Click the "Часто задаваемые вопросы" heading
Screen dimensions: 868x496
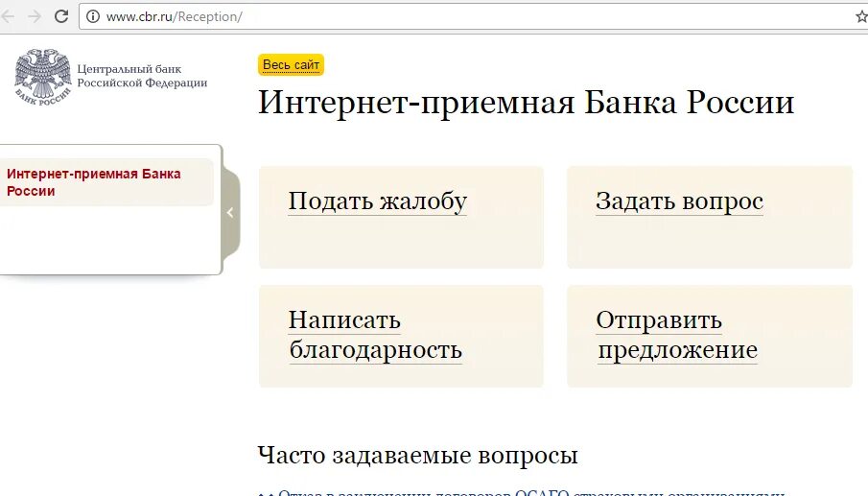(x=418, y=456)
